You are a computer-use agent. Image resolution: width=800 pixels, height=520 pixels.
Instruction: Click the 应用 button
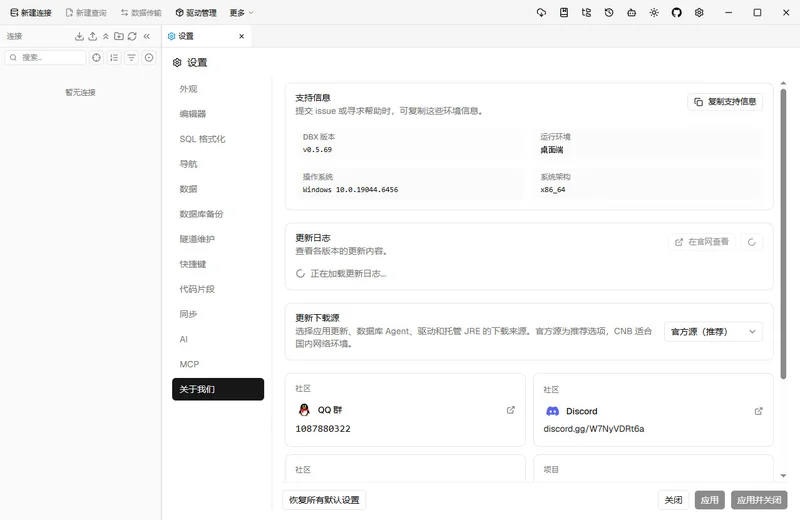tap(710, 500)
